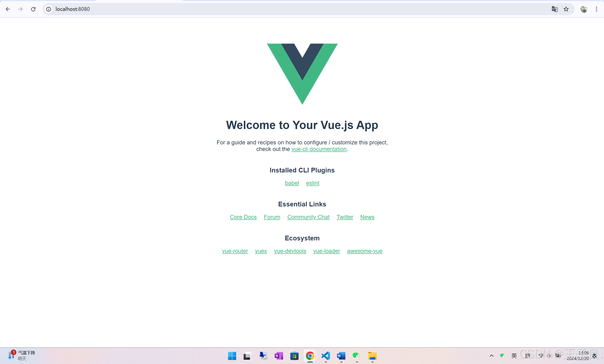This screenshot has height=364, width=604.
Task: Click the browser translate icon
Action: 555,9
